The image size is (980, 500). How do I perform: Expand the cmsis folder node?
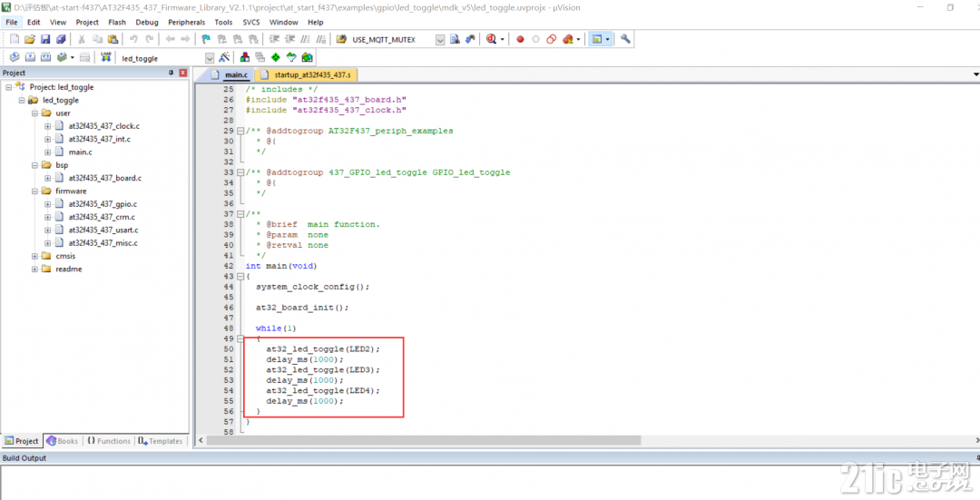[x=35, y=256]
